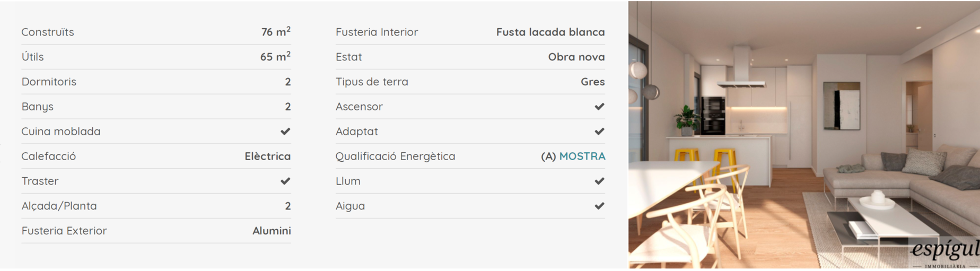Click the Dormitoris row label

[x=49, y=82]
